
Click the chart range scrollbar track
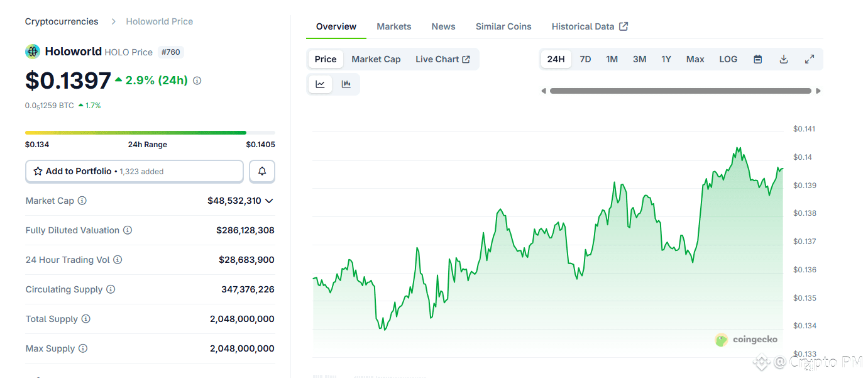click(x=680, y=91)
